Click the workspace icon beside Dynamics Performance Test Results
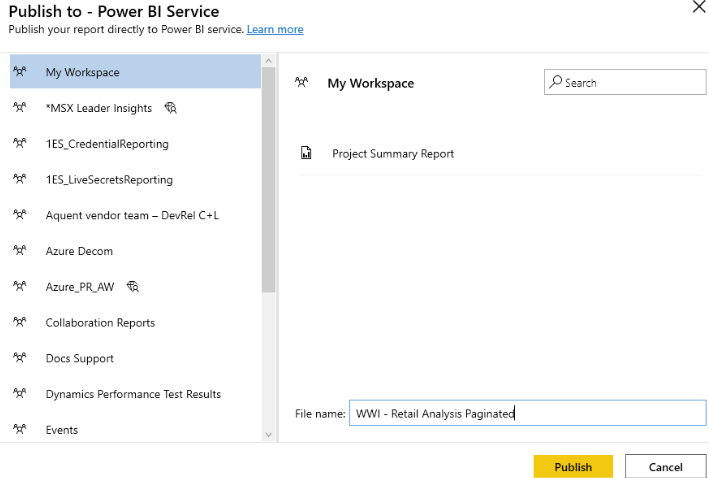Viewport: 709px width, 478px height. pos(19,393)
